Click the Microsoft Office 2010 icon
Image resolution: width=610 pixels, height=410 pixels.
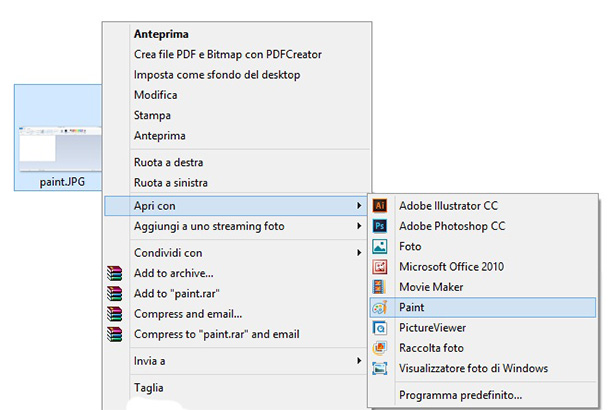(x=380, y=266)
